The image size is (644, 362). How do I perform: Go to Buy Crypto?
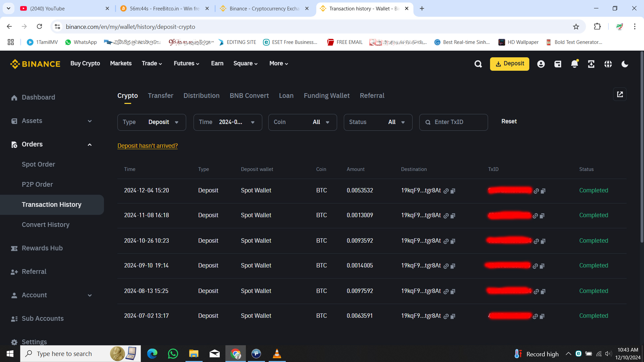pos(85,64)
